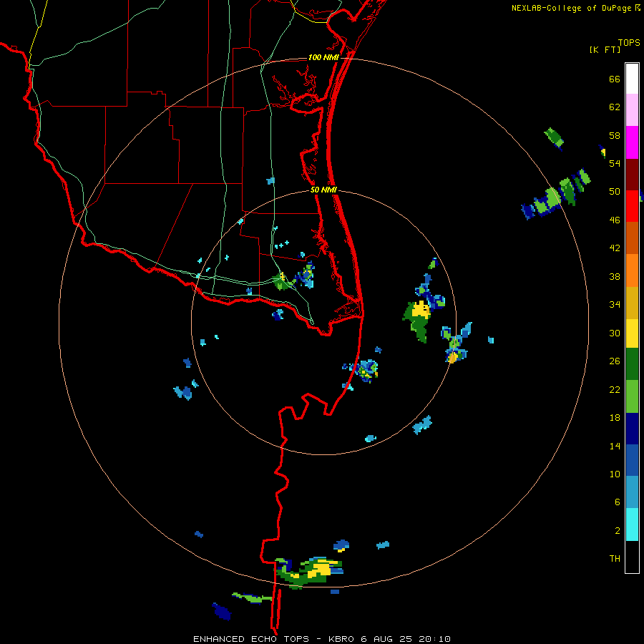
Task: Pick the navy blue legend swatch
Action: [632, 429]
